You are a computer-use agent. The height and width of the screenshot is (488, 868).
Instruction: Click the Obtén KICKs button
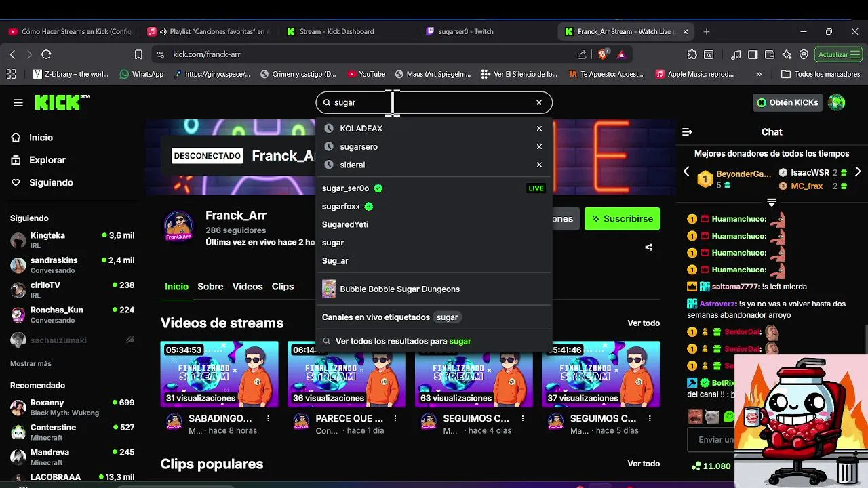click(x=787, y=102)
